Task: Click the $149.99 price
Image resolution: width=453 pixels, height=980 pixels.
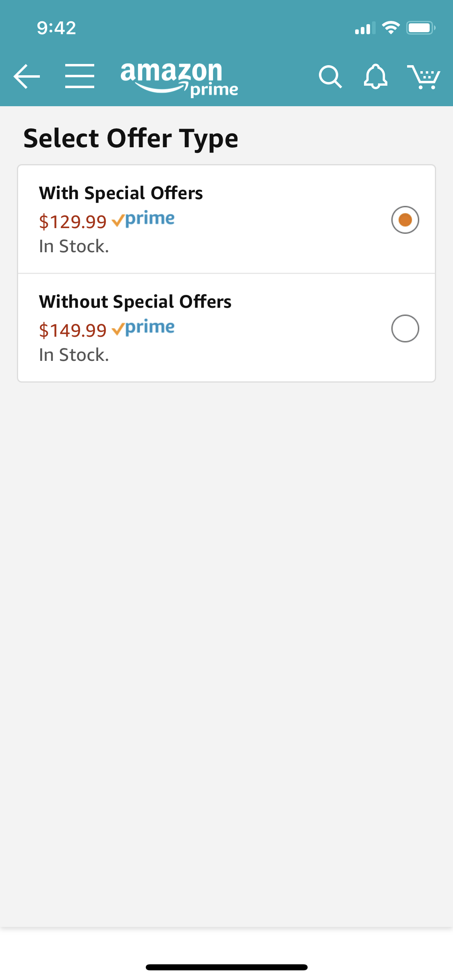Action: point(72,330)
